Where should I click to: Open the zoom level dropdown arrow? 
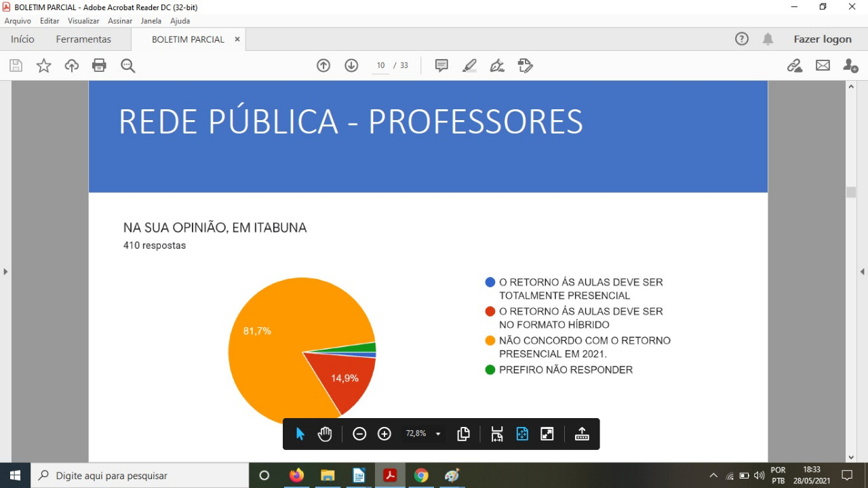(x=438, y=434)
